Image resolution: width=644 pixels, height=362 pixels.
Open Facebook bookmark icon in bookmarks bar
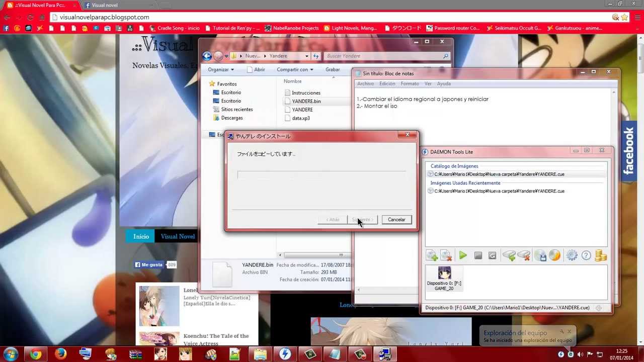[x=6, y=28]
